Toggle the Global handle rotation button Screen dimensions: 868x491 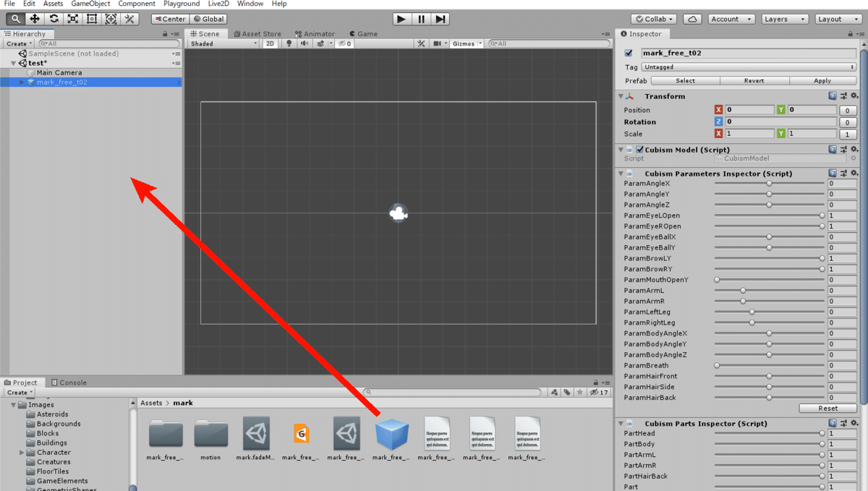[209, 19]
